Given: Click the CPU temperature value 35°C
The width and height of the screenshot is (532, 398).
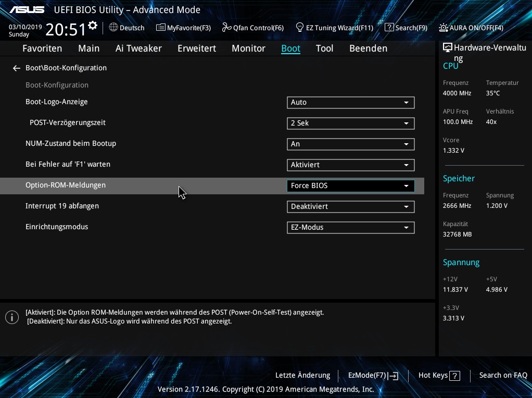Looking at the screenshot, I should [x=493, y=93].
